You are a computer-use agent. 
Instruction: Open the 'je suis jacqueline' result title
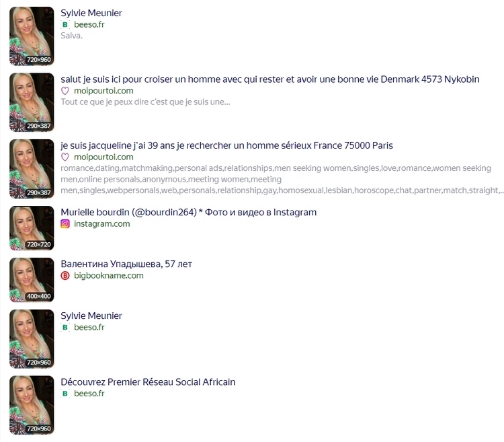pos(226,145)
